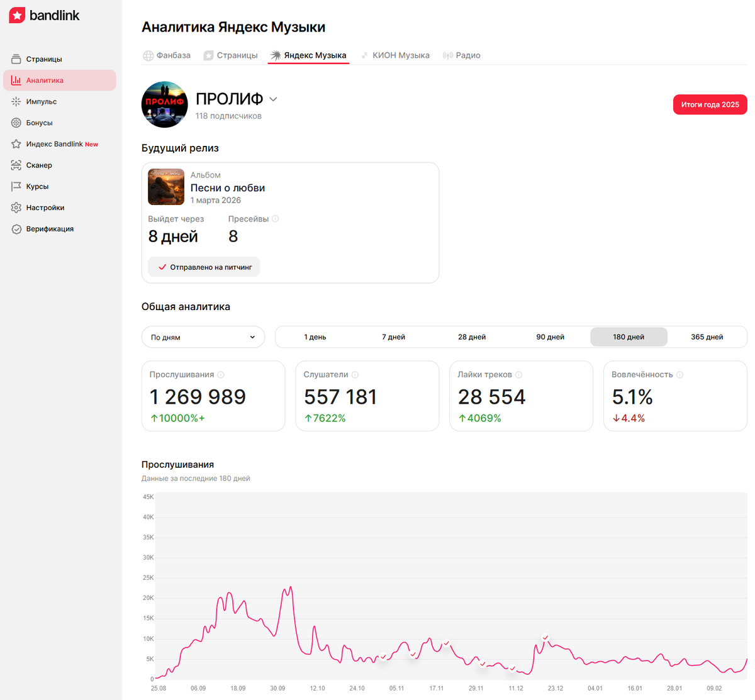The image size is (755, 700).
Task: Open the По дням grouping dropdown
Action: click(203, 337)
